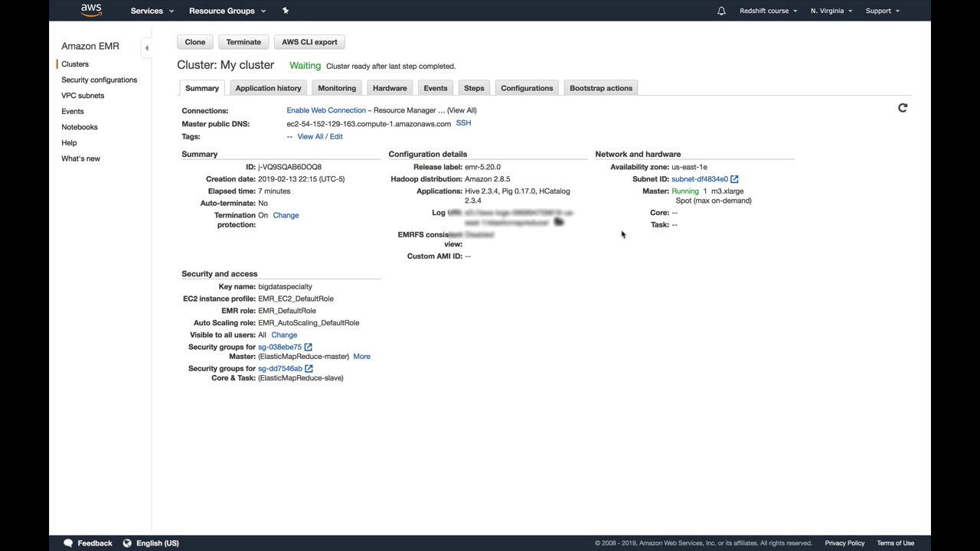Click the Waiting cluster status
980x551 pixels.
coord(305,66)
